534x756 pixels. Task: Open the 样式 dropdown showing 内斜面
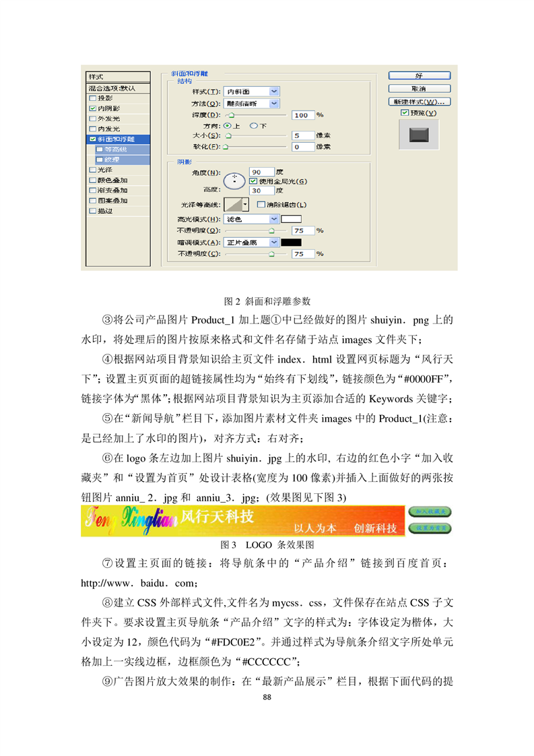(252, 92)
